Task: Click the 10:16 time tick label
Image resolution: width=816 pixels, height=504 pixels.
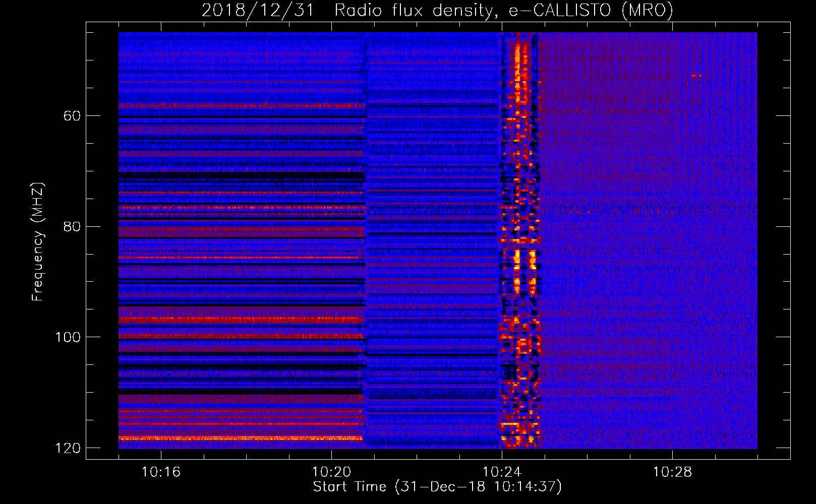Action: pyautogui.click(x=161, y=472)
